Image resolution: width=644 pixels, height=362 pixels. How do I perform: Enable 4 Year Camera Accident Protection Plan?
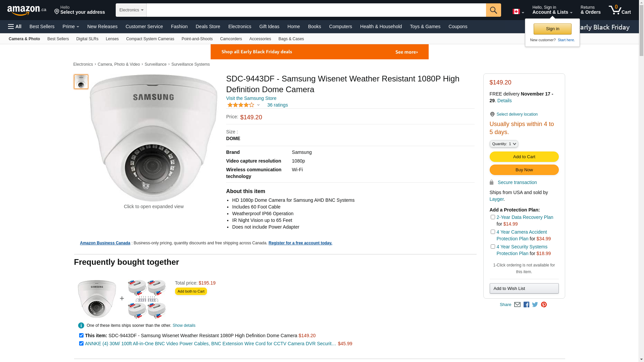[x=493, y=232]
